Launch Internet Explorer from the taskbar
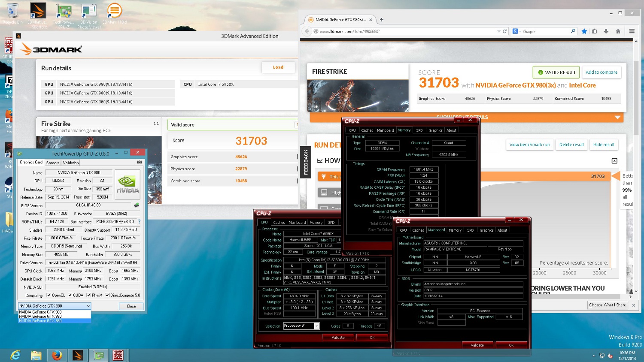Image resolution: width=644 pixels, height=362 pixels. [x=15, y=355]
